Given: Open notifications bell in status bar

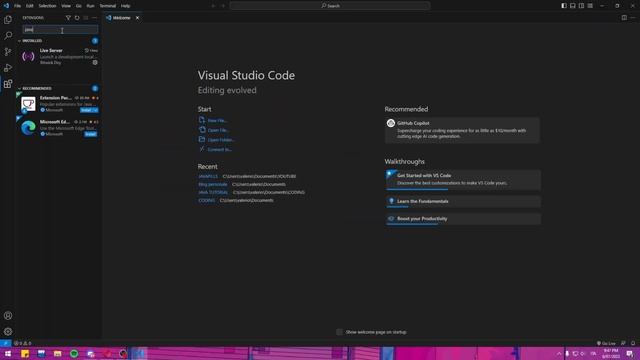Looking at the screenshot, I should tap(633, 343).
